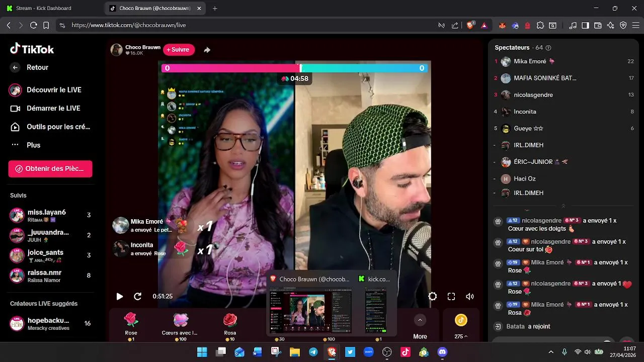
Task: Click the Obtenir des Pièces button
Action: click(x=50, y=169)
